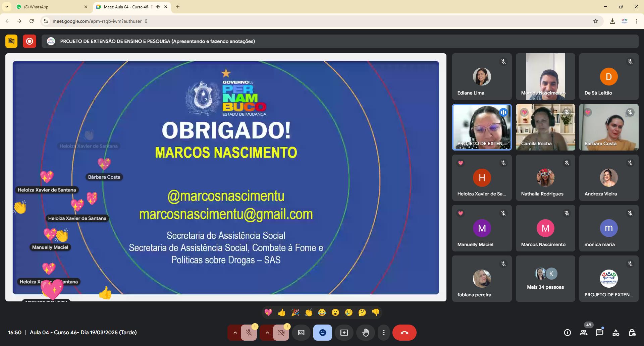
Task: Click the thumbs up reaction emoji
Action: tap(282, 312)
